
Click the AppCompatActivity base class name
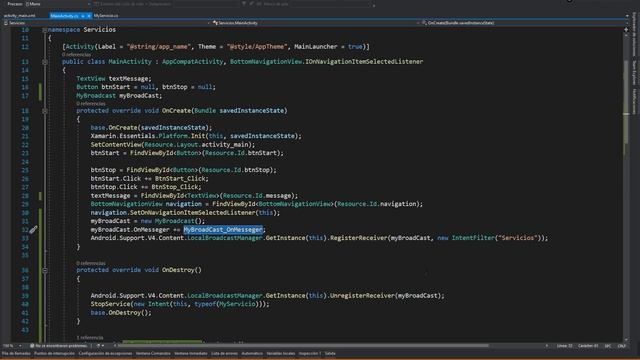pyautogui.click(x=192, y=62)
